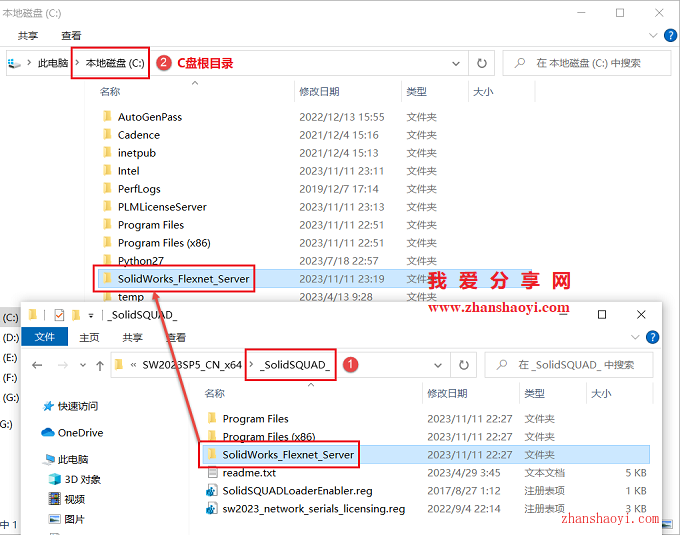680x535 pixels.
Task: Open OneDrive in navigation pane
Action: (80, 433)
